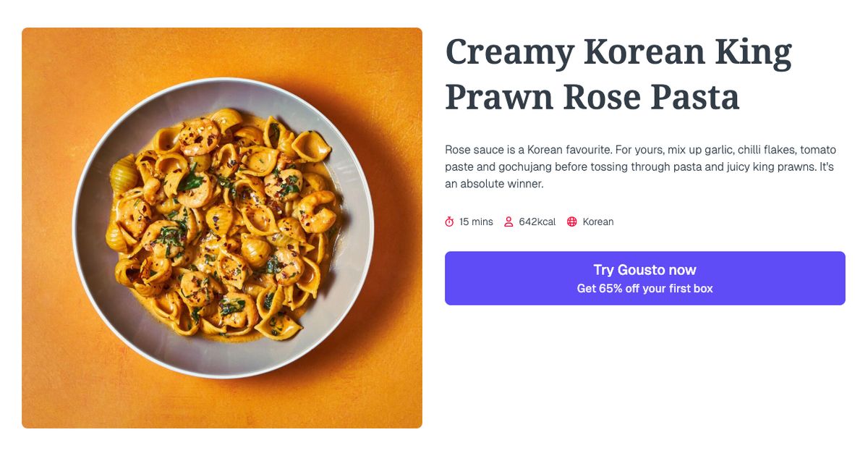
Task: Click the red timer icon beside cooking time
Action: point(450,221)
